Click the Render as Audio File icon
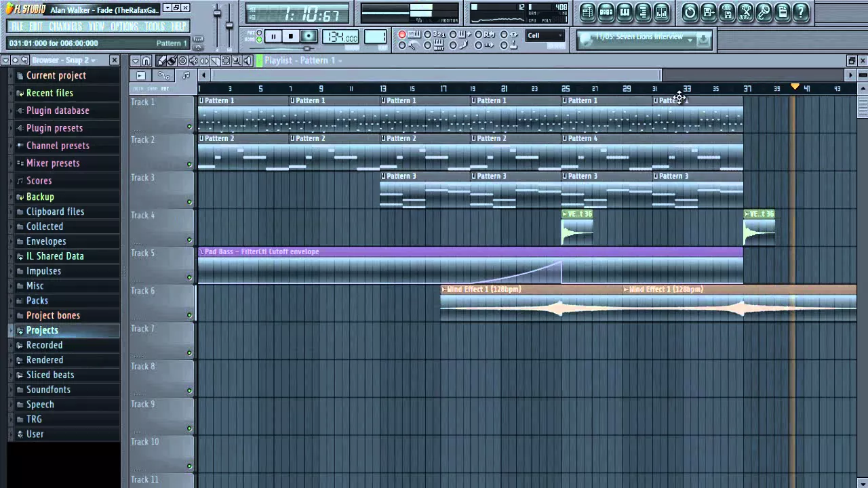Viewport: 868px width, 488px height. [727, 12]
